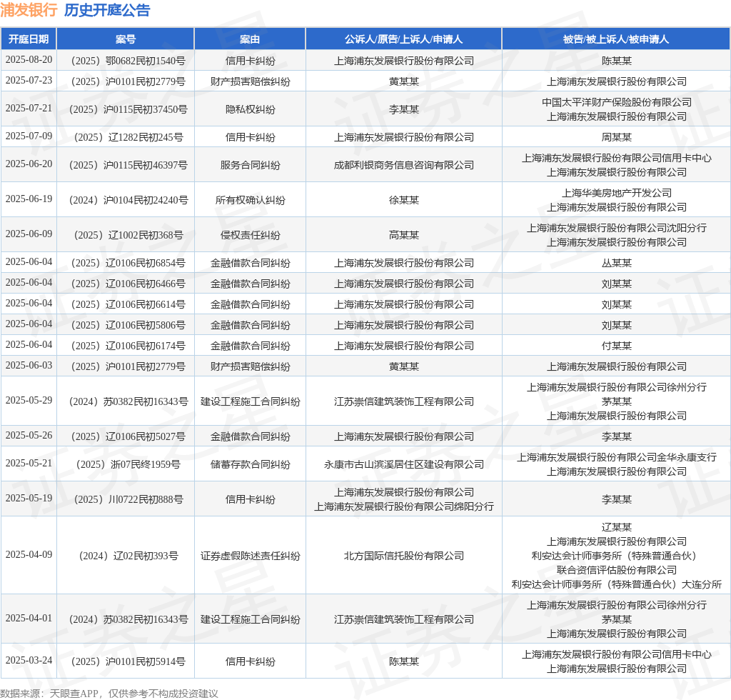Select plaintiff 上海浦东发展银行股份有限公司绵阳分行
The image size is (731, 700).
404,506
